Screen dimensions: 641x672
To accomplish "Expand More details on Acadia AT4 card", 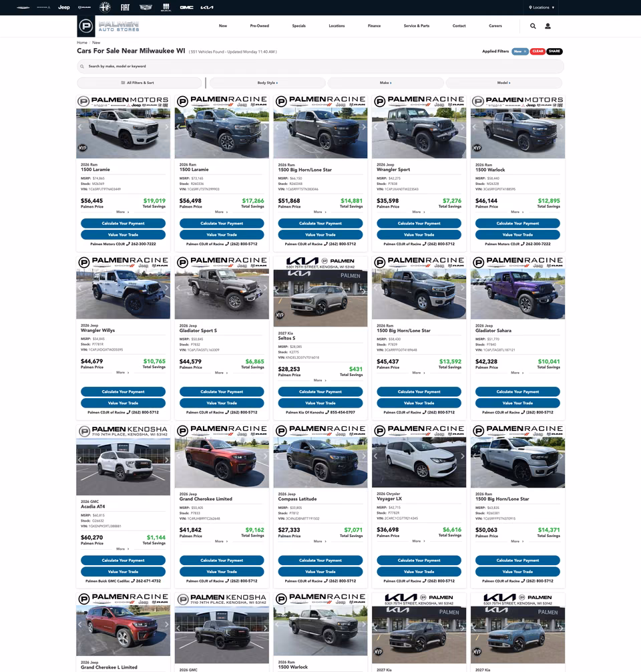I will pos(123,548).
